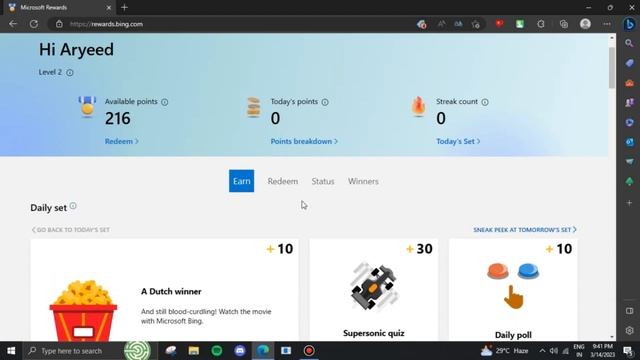Open File Explorer from taskbar
The width and height of the screenshot is (640, 360).
coord(194,351)
